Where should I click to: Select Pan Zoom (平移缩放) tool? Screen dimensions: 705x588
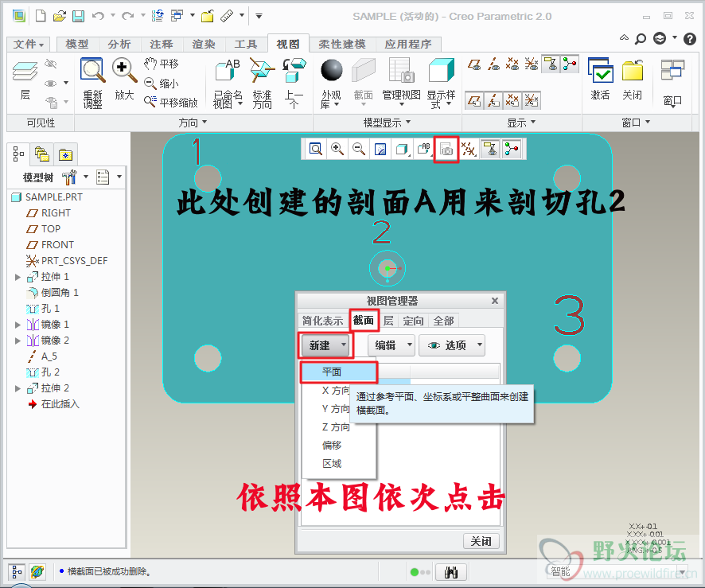pos(170,103)
